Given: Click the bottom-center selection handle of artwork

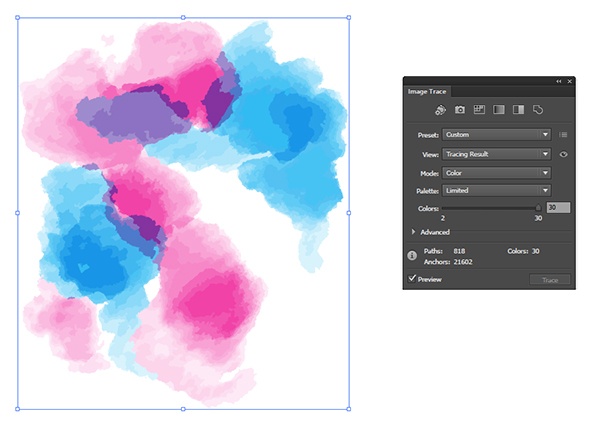Looking at the screenshot, I should pos(183,409).
